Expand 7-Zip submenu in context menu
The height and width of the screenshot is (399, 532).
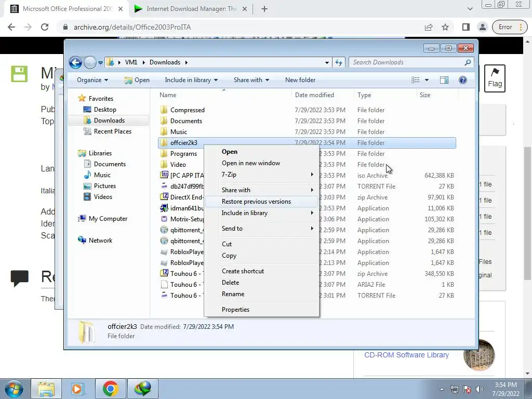262,175
